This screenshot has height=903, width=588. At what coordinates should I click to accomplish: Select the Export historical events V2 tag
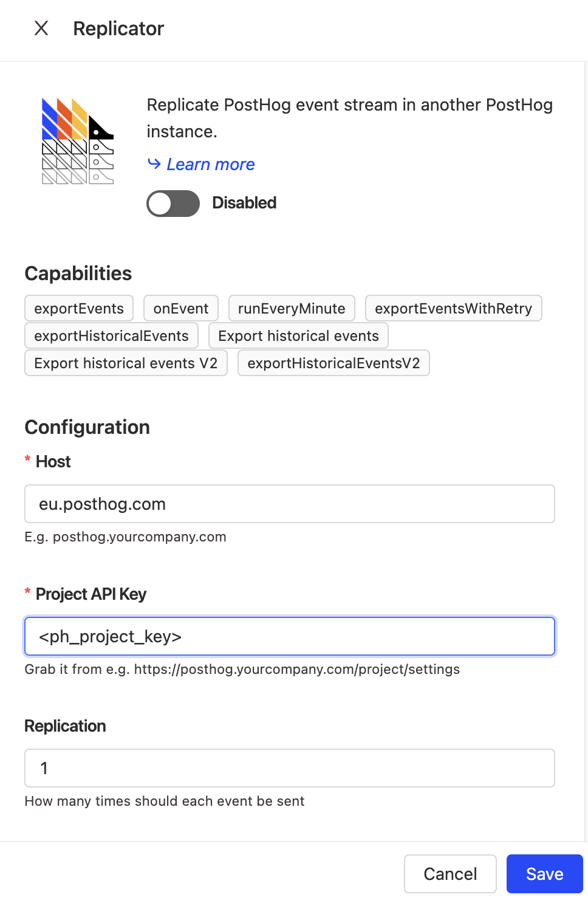125,363
